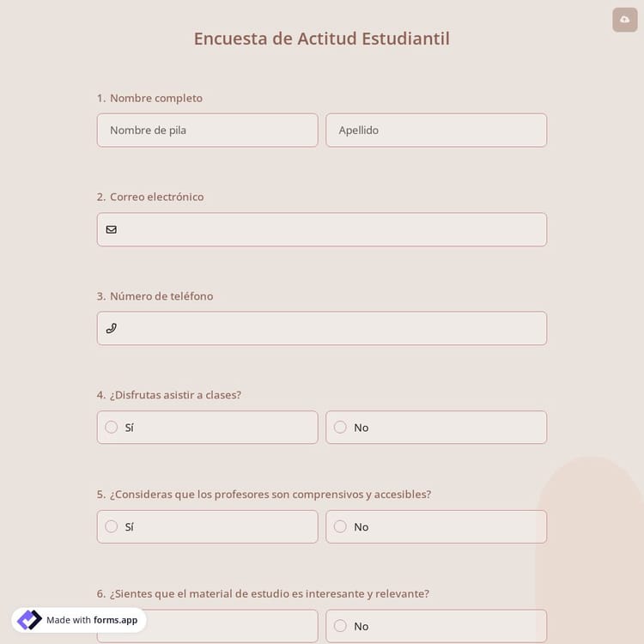
Task: Select No for study material being relevant
Action: point(340,626)
